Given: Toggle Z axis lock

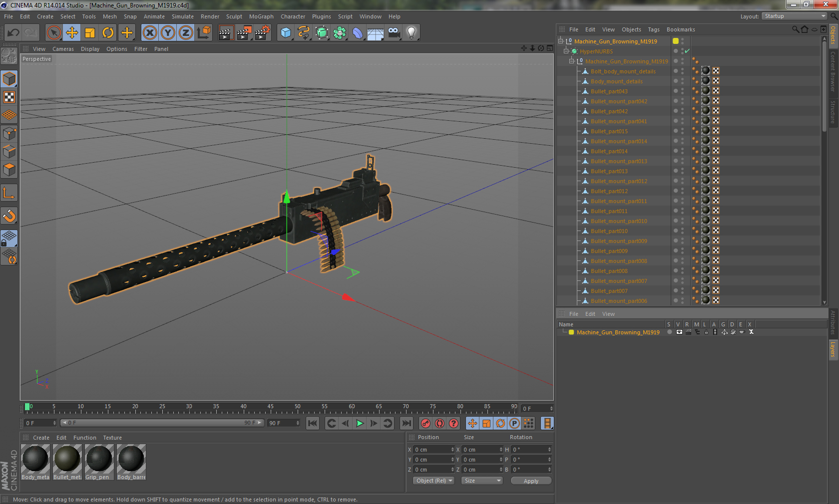Looking at the screenshot, I should click(186, 33).
